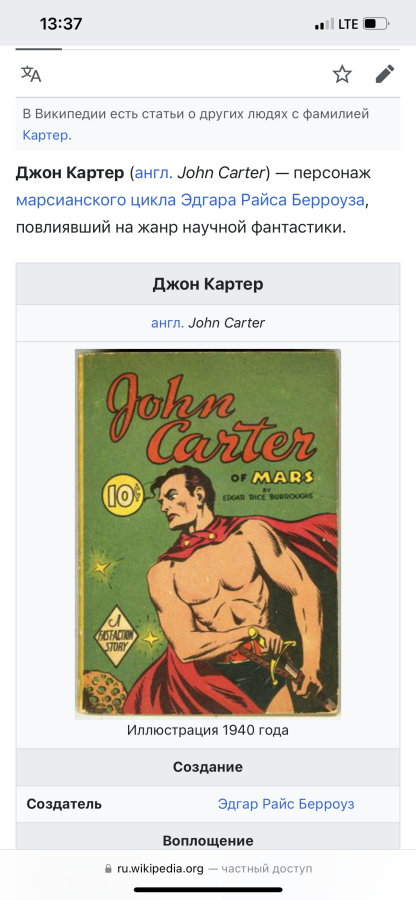Tap the language translation icon

pos(31,74)
